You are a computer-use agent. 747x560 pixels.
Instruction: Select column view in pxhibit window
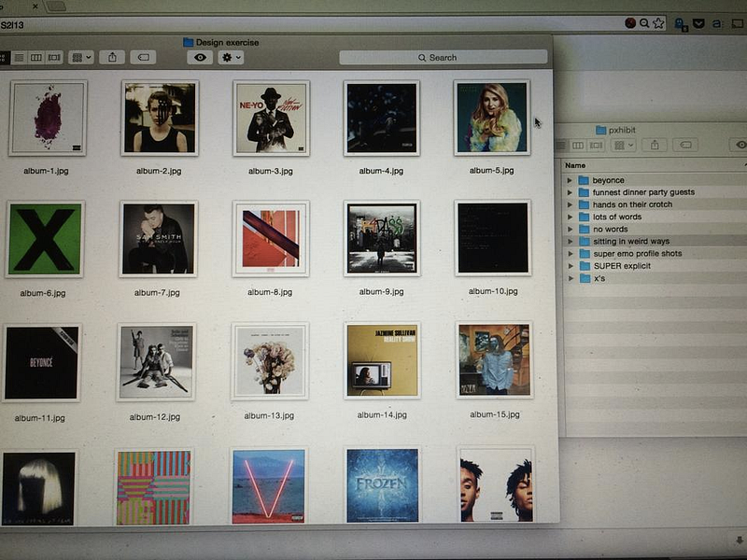point(578,145)
